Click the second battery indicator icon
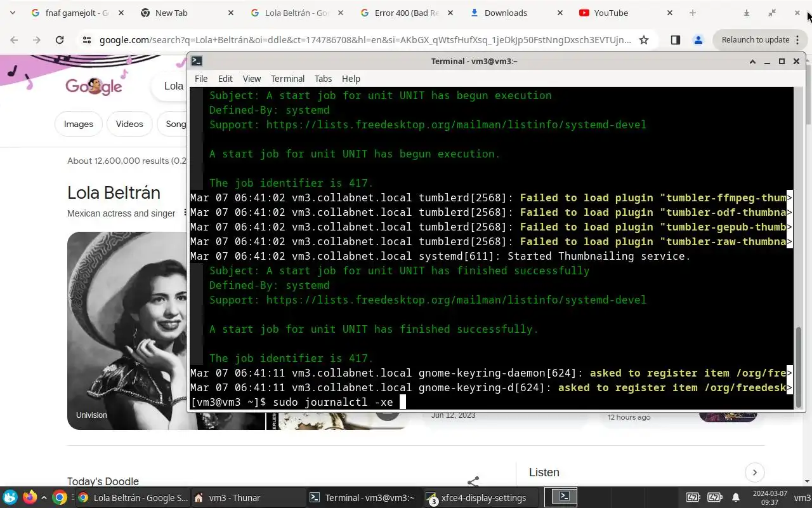 [x=715, y=497]
